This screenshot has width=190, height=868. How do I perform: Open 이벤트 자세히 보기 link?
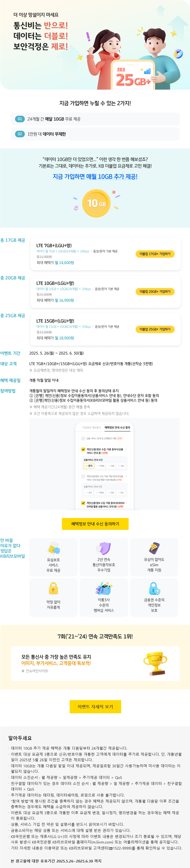pyautogui.click(x=95, y=707)
